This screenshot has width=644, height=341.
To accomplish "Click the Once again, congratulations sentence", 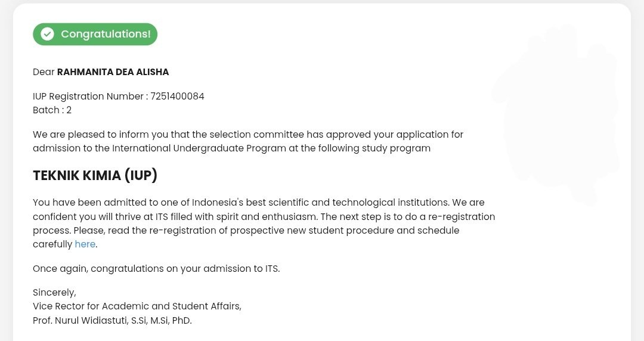I will coord(156,269).
